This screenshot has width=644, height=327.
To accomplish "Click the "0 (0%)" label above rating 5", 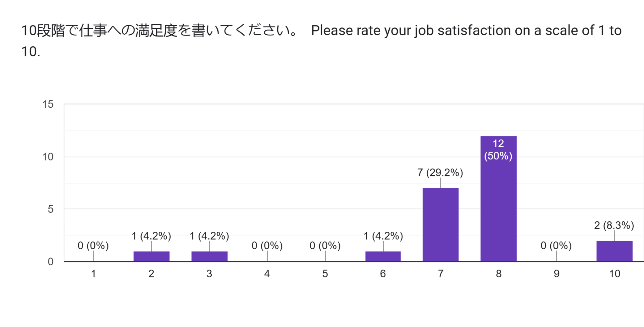I will pos(325,245).
